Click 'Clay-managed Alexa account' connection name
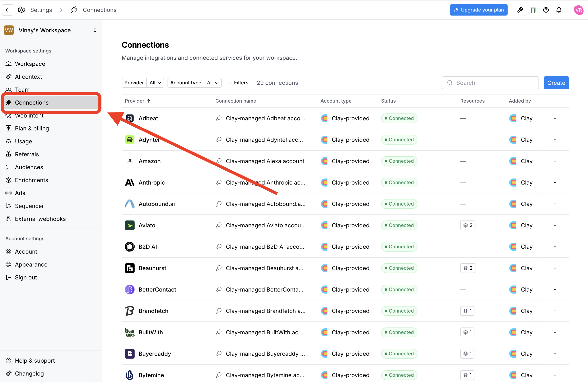The image size is (588, 382). (x=265, y=161)
